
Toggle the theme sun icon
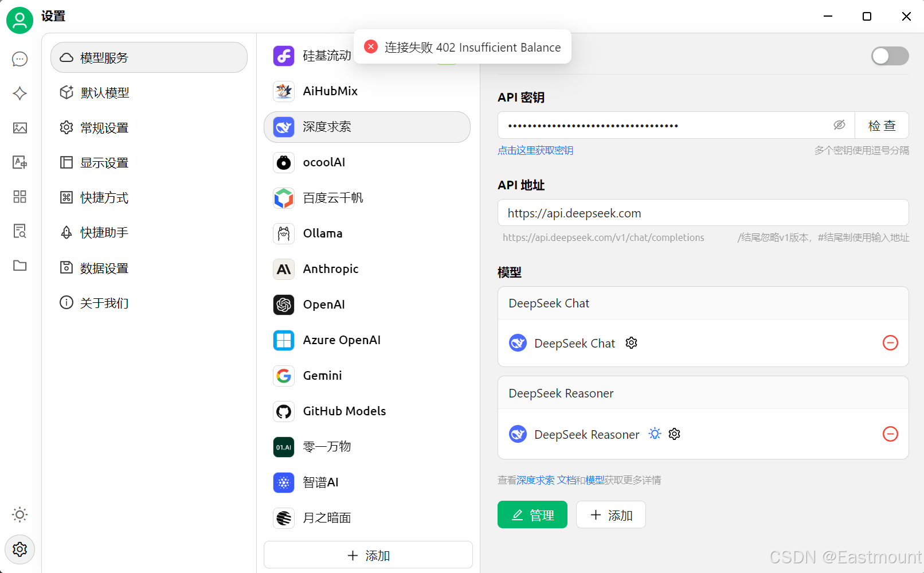tap(20, 514)
